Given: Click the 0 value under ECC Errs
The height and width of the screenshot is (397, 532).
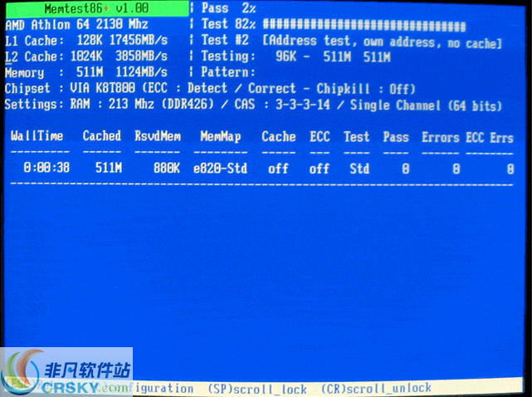Looking at the screenshot, I should coord(510,169).
